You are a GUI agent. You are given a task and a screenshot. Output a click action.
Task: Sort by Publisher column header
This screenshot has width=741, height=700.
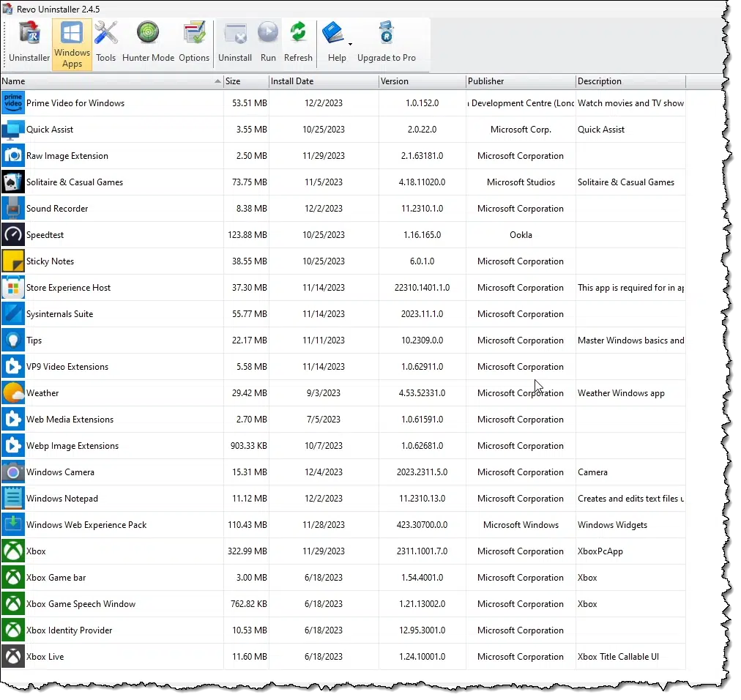click(x=521, y=81)
